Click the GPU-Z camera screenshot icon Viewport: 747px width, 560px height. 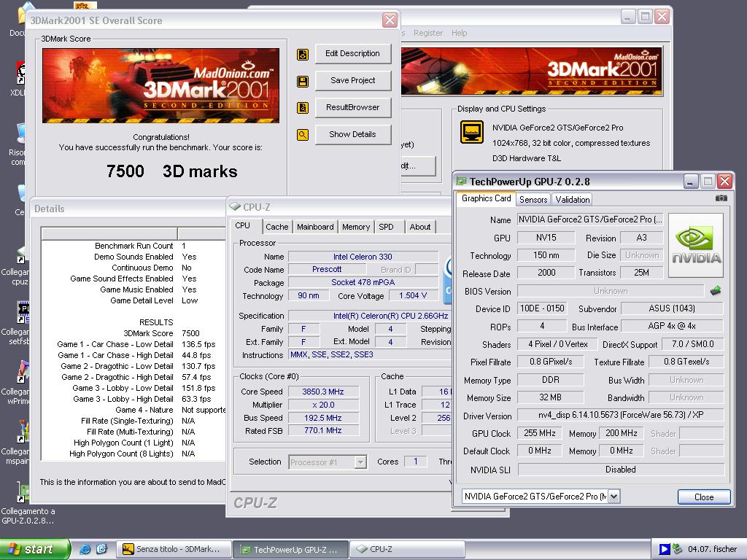click(x=721, y=198)
